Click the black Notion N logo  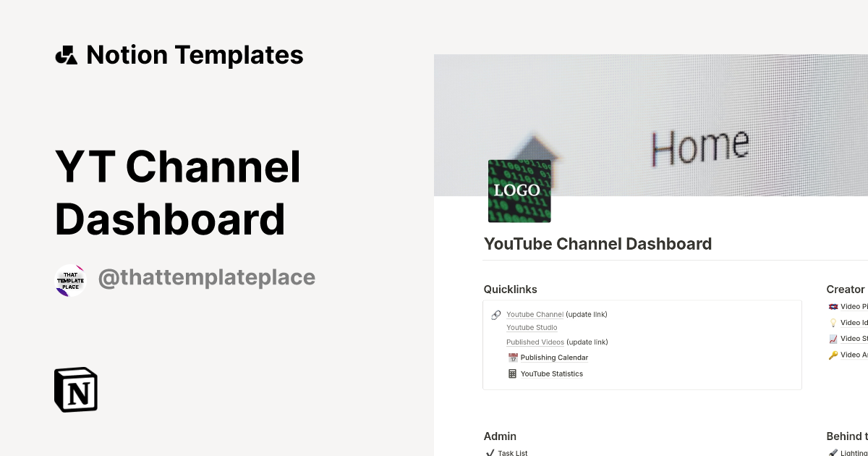click(x=75, y=389)
